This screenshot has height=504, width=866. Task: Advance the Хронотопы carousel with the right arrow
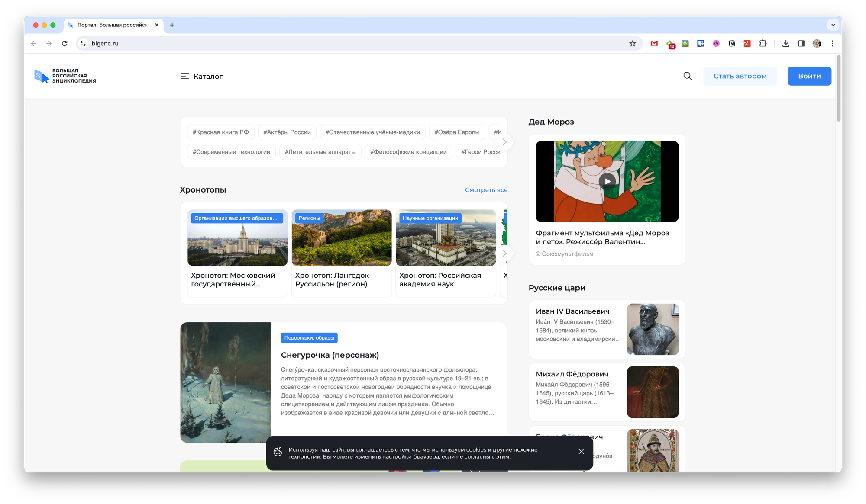pos(504,253)
